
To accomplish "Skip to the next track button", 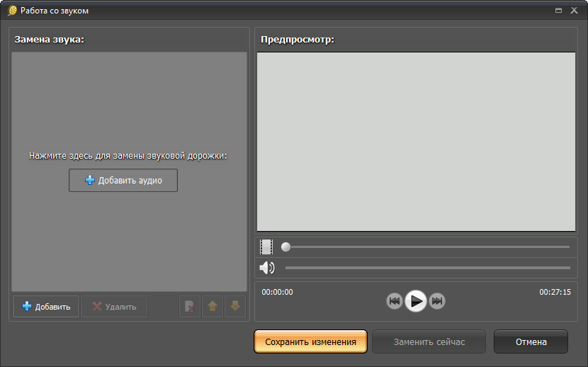I will 437,301.
